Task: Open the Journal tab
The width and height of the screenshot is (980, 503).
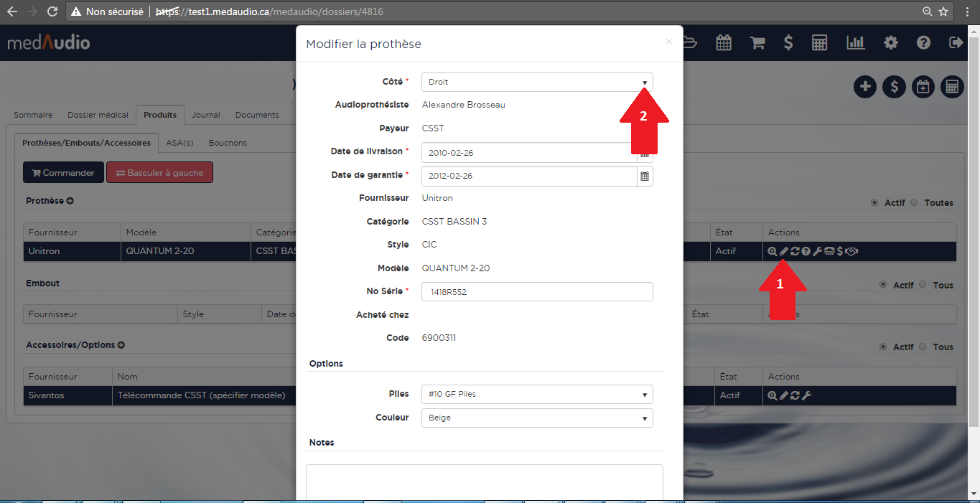Action: [205, 115]
